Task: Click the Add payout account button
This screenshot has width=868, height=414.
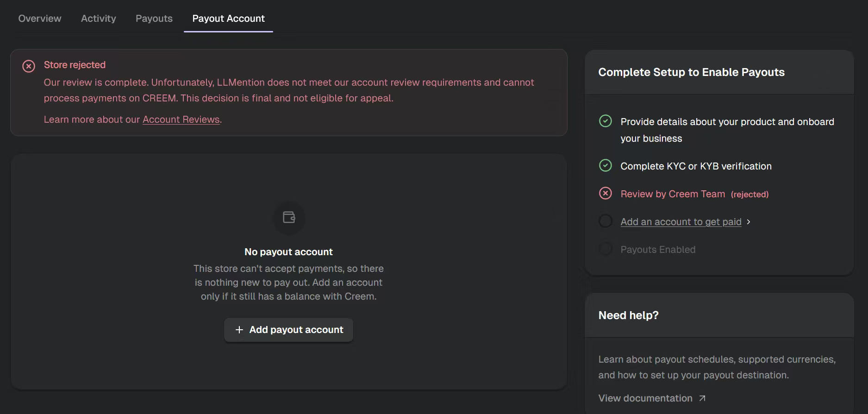Action: click(x=288, y=330)
